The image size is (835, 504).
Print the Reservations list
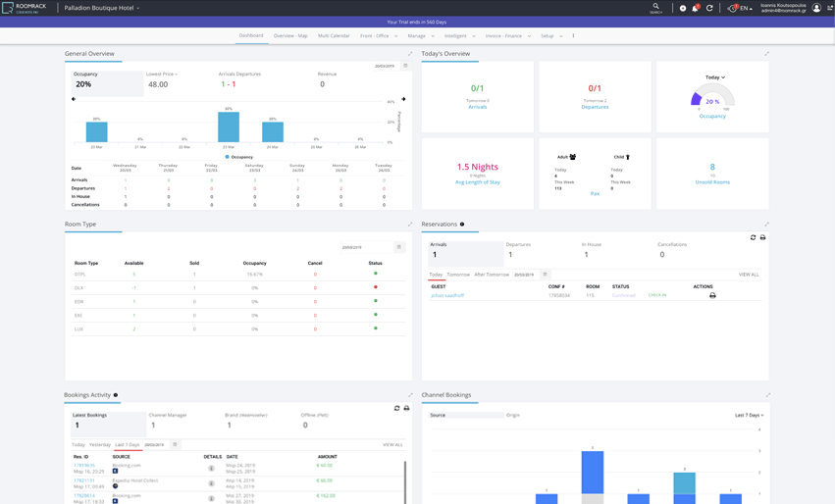pyautogui.click(x=762, y=237)
